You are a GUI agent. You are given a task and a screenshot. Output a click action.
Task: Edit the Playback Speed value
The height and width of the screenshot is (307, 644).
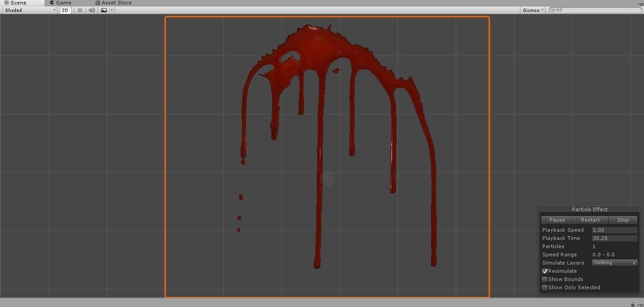point(614,230)
